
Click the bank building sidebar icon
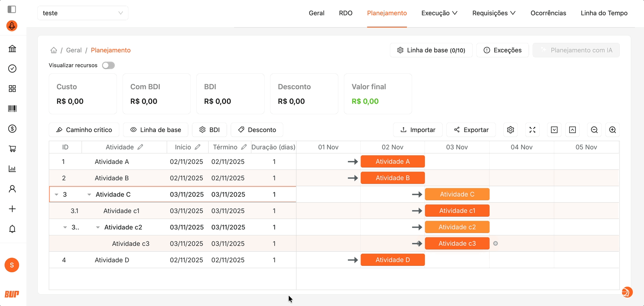[12, 49]
